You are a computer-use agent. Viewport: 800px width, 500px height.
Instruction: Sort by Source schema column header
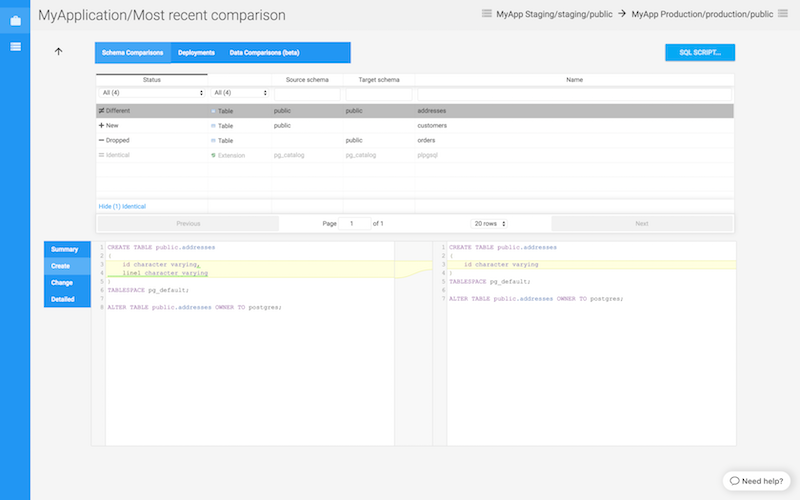[x=307, y=80]
